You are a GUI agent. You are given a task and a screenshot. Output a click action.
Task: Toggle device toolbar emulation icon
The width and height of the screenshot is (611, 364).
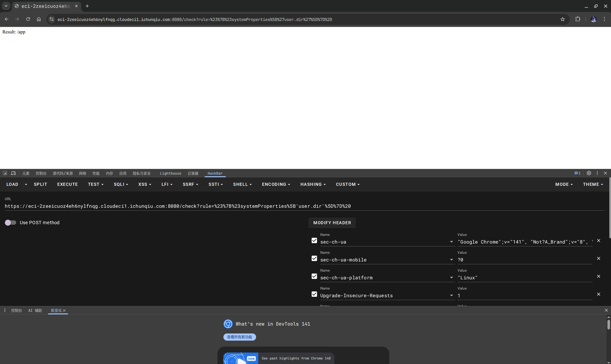click(x=13, y=173)
